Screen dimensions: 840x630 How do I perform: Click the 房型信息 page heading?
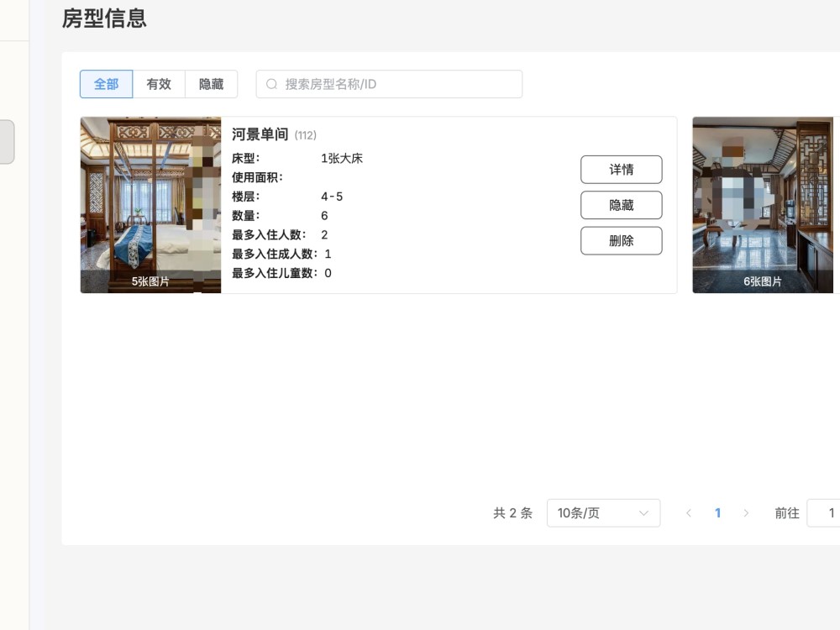click(x=104, y=18)
